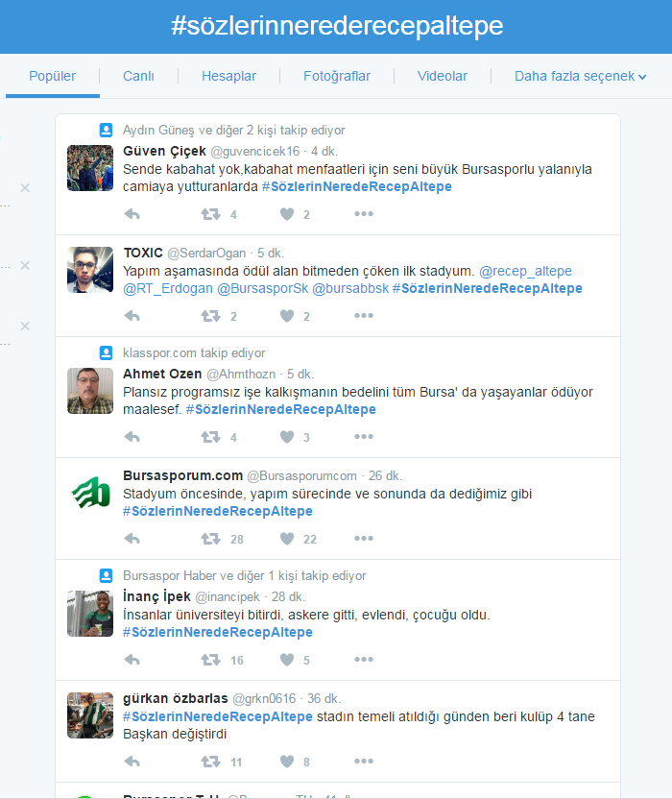Open Bursasporum.com profile name
This screenshot has width=672, height=799.
click(x=183, y=476)
